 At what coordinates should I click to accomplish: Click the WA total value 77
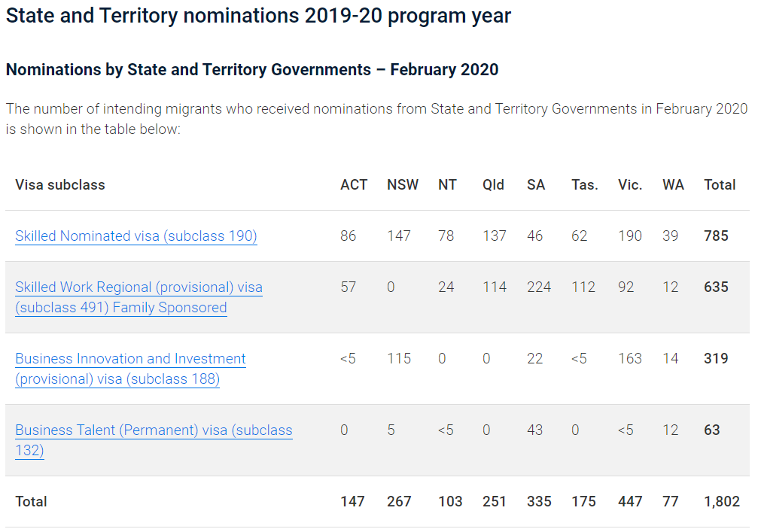pos(671,502)
